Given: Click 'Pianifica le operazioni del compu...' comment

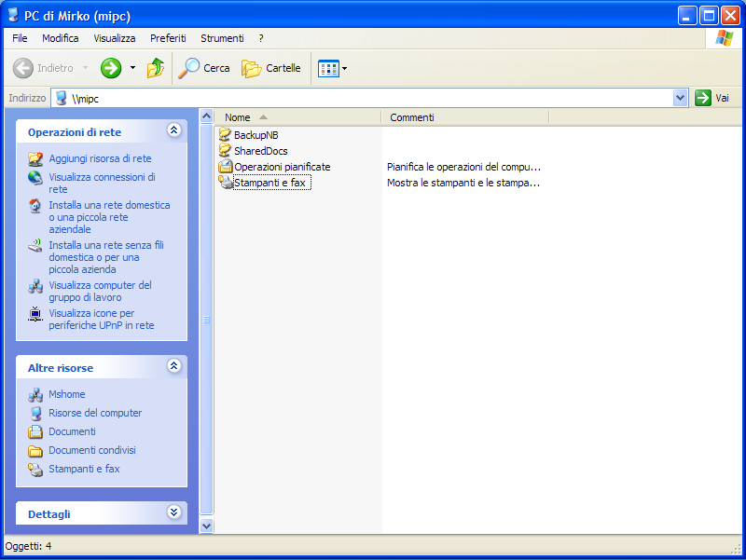Looking at the screenshot, I should point(463,167).
